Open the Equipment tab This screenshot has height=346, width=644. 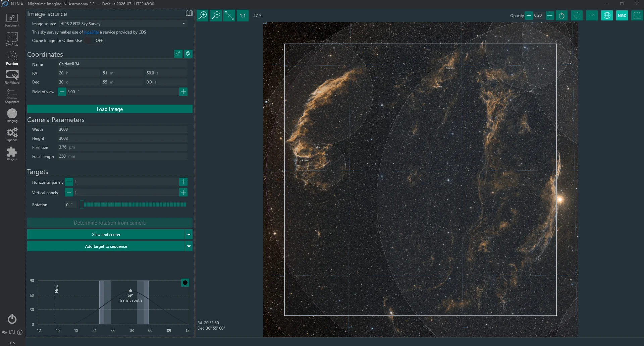[12, 20]
